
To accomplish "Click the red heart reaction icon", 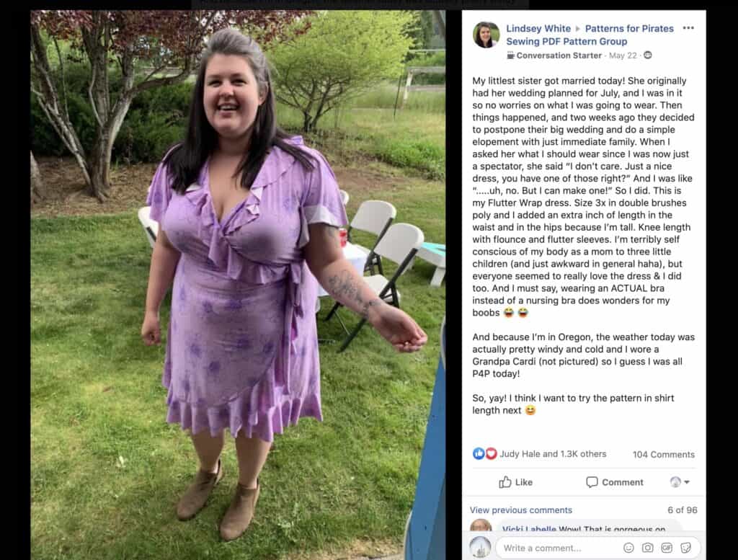I will 491,453.
